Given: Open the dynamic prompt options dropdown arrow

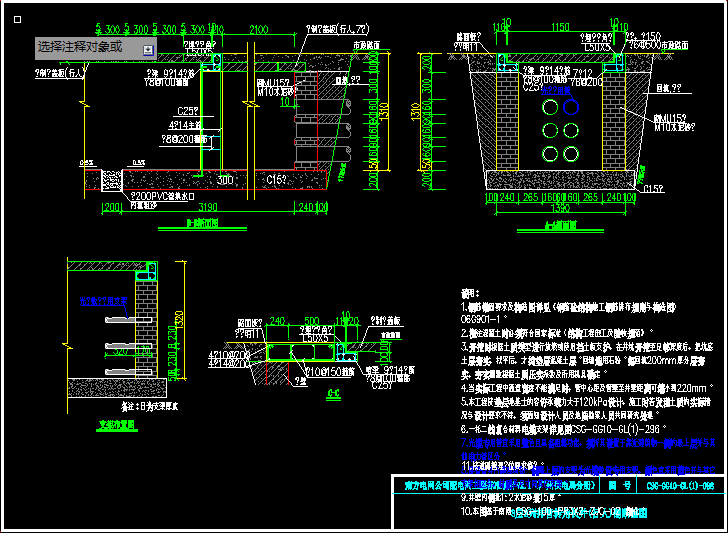Looking at the screenshot, I should [x=148, y=49].
